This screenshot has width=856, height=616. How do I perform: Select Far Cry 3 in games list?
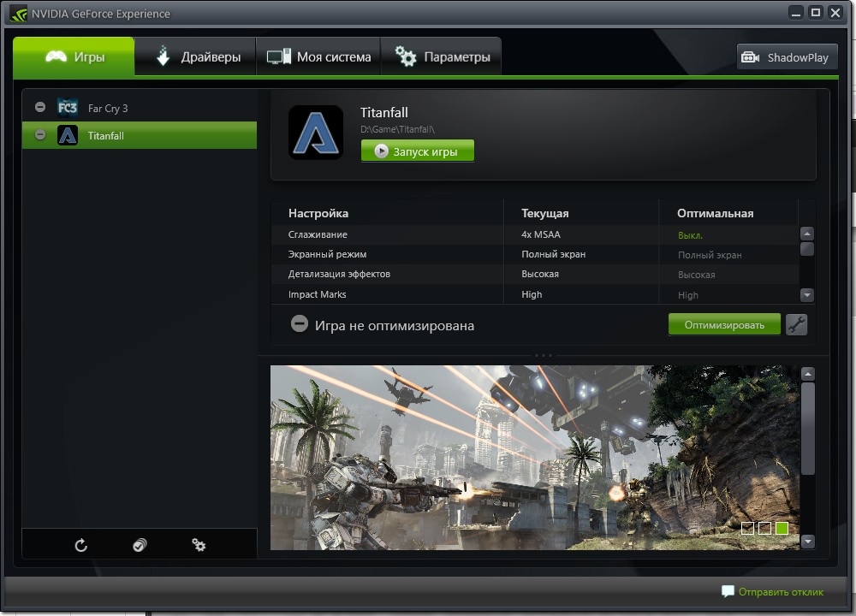pos(140,108)
